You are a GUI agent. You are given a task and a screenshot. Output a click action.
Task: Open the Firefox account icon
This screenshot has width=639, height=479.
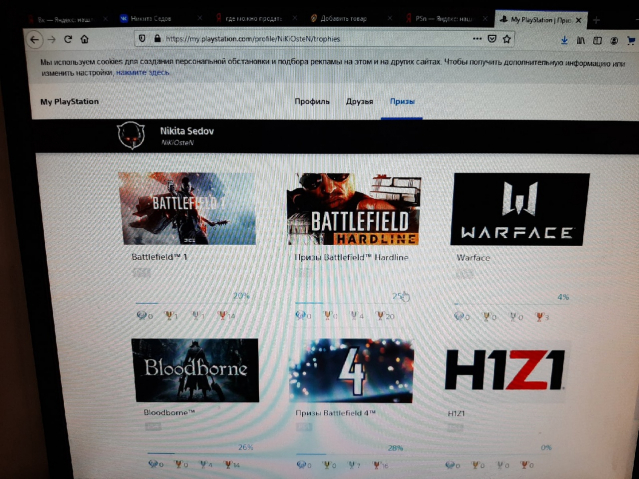pyautogui.click(x=614, y=41)
